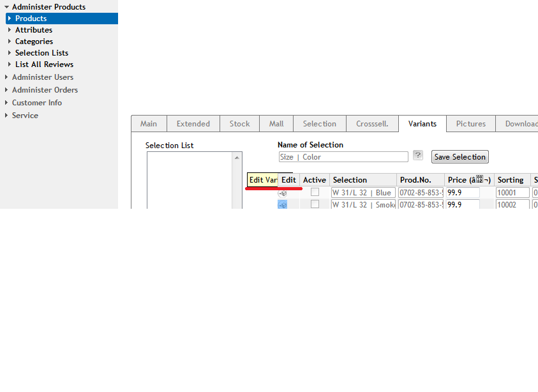Viewport: 538px width, 392px height.
Task: Select List All Reviews in sidebar
Action: [x=44, y=64]
